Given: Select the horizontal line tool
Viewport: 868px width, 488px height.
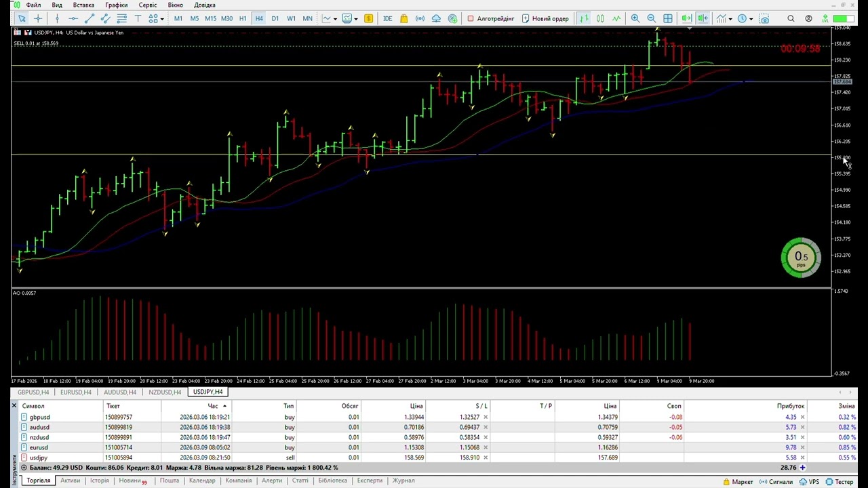Looking at the screenshot, I should (x=73, y=18).
